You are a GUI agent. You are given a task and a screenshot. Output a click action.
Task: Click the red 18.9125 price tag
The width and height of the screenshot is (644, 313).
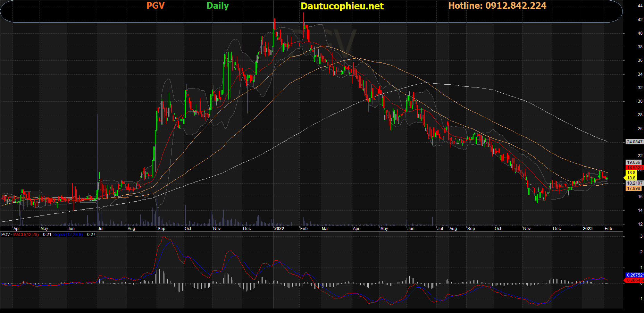(634, 168)
